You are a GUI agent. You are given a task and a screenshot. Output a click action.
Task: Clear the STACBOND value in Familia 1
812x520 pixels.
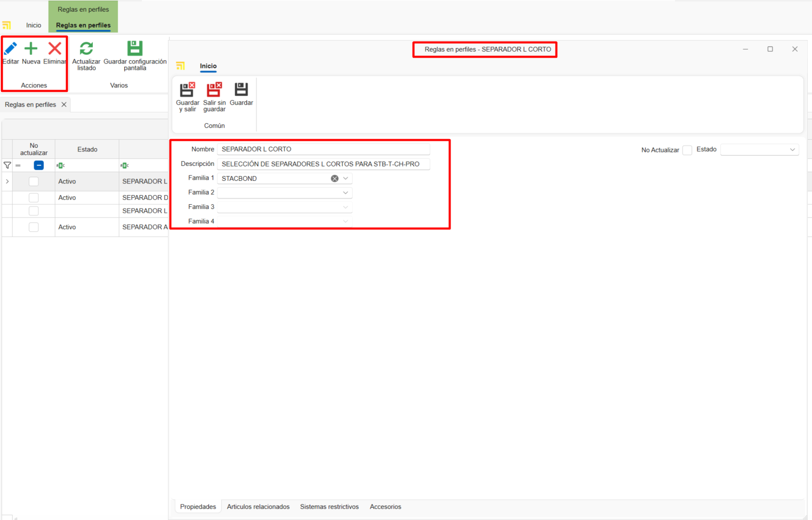click(x=334, y=179)
